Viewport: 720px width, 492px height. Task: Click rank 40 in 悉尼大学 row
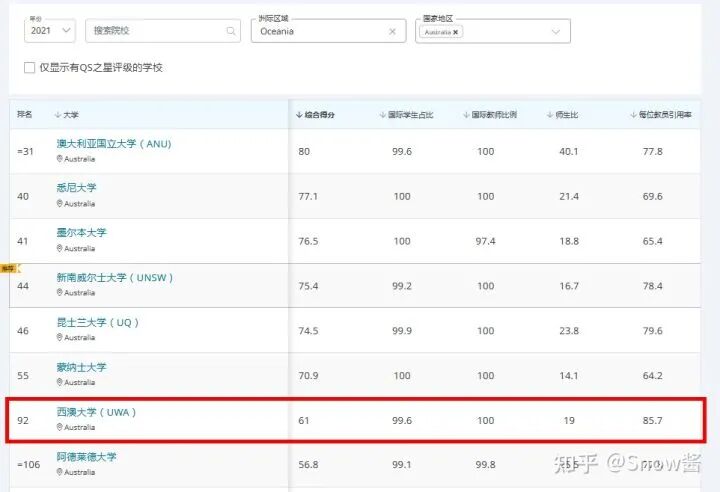click(x=23, y=196)
